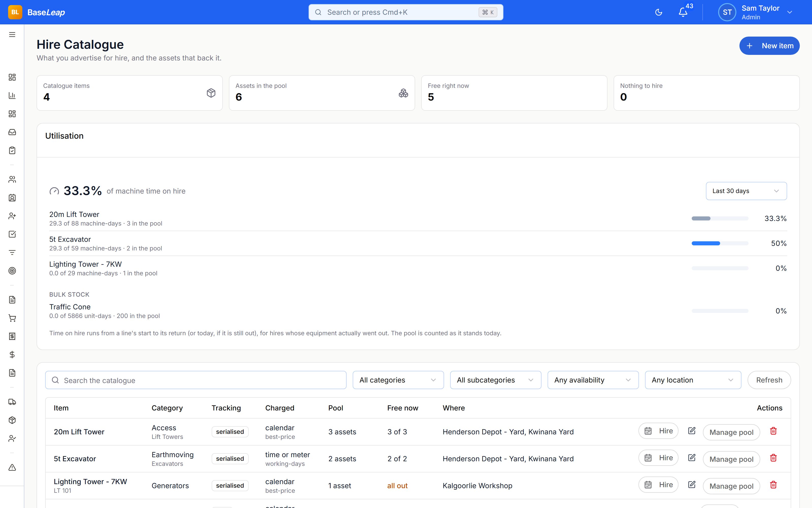The height and width of the screenshot is (508, 812).
Task: Click the Tracking column header
Action: click(x=226, y=408)
